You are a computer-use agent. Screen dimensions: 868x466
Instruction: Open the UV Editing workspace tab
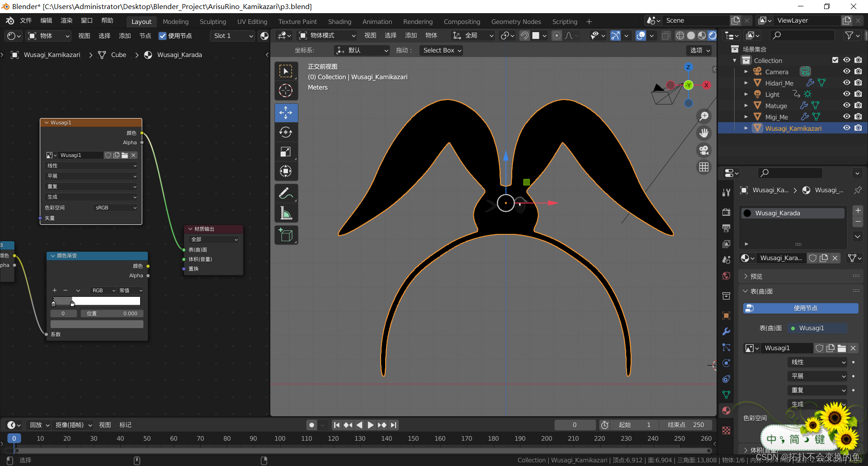252,22
